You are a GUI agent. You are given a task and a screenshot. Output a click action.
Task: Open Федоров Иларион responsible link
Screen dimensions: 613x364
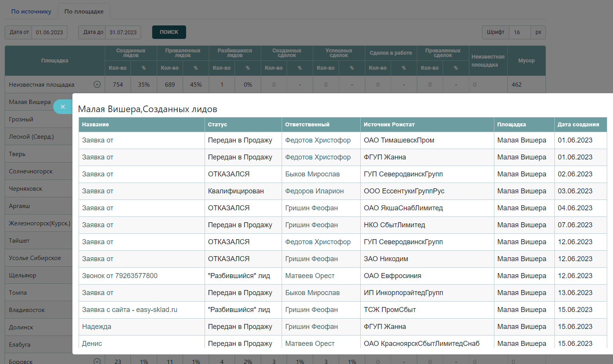pos(314,191)
